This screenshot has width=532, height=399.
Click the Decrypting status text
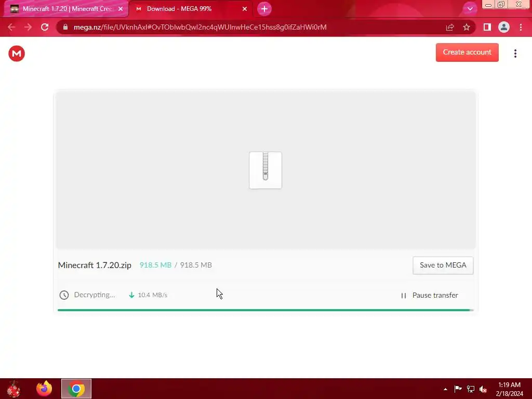pyautogui.click(x=95, y=295)
